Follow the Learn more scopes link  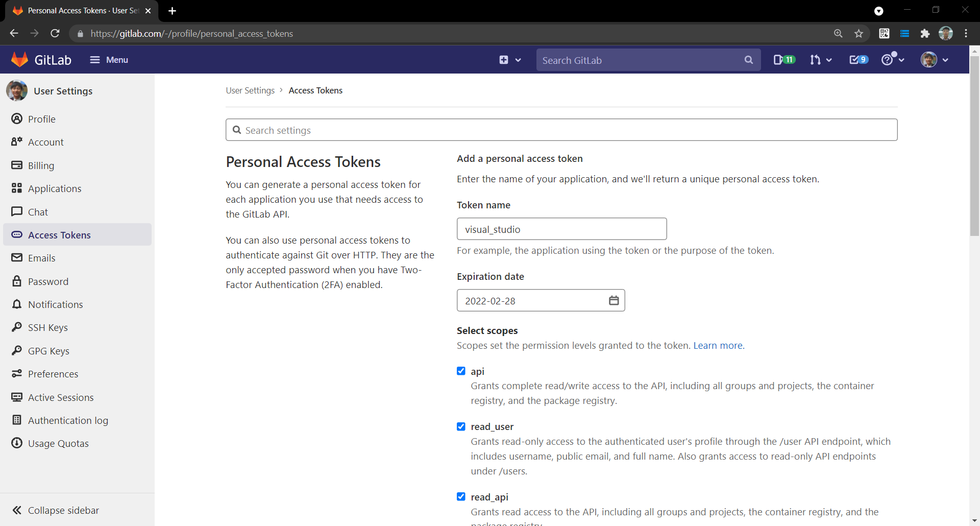718,346
